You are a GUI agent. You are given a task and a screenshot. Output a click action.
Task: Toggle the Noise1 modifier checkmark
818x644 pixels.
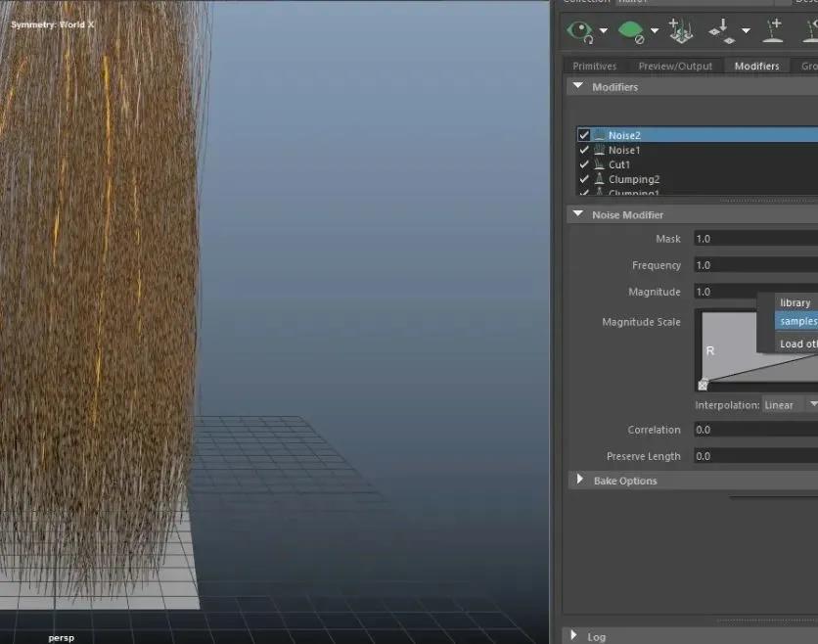point(584,150)
